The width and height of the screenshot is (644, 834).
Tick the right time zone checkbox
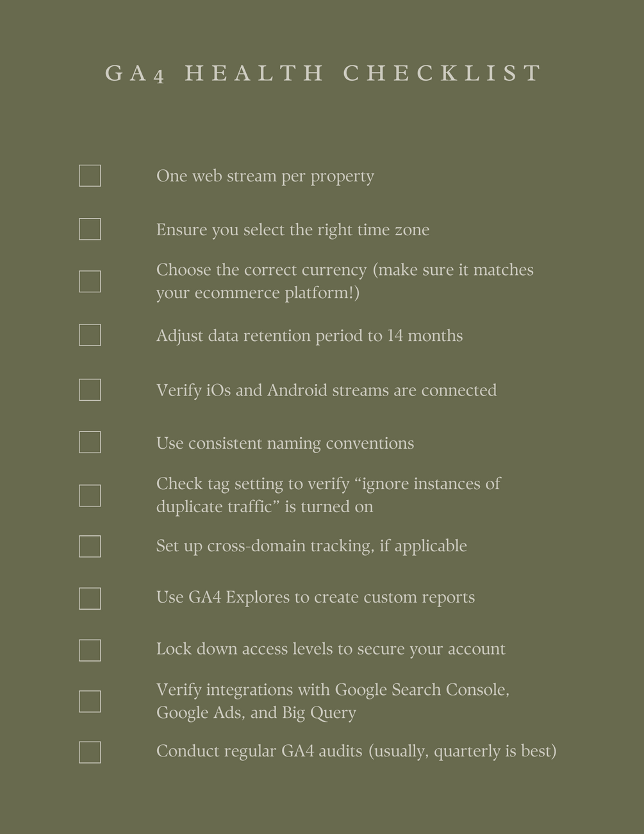point(90,229)
